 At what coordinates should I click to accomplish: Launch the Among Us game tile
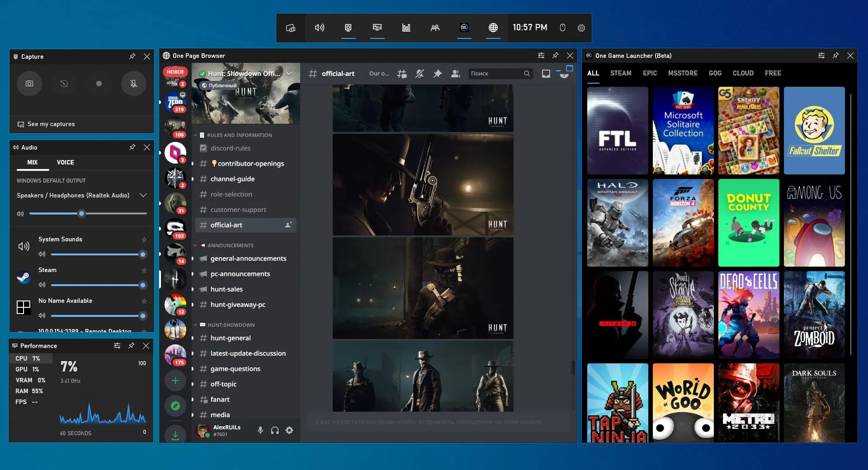pyautogui.click(x=814, y=223)
